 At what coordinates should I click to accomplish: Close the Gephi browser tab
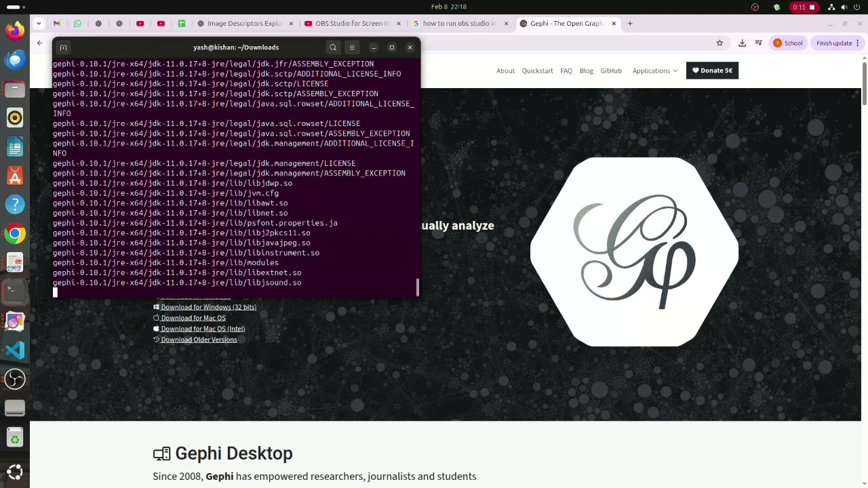click(x=614, y=24)
